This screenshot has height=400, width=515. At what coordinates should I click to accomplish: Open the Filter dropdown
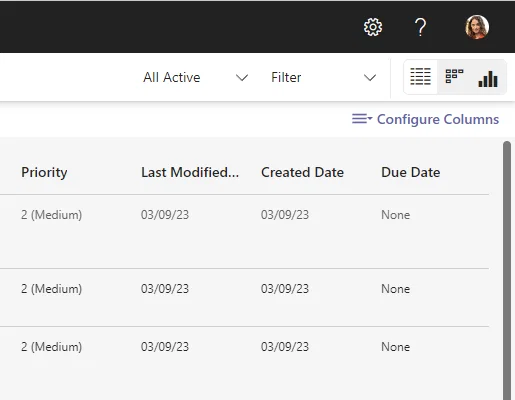click(324, 77)
